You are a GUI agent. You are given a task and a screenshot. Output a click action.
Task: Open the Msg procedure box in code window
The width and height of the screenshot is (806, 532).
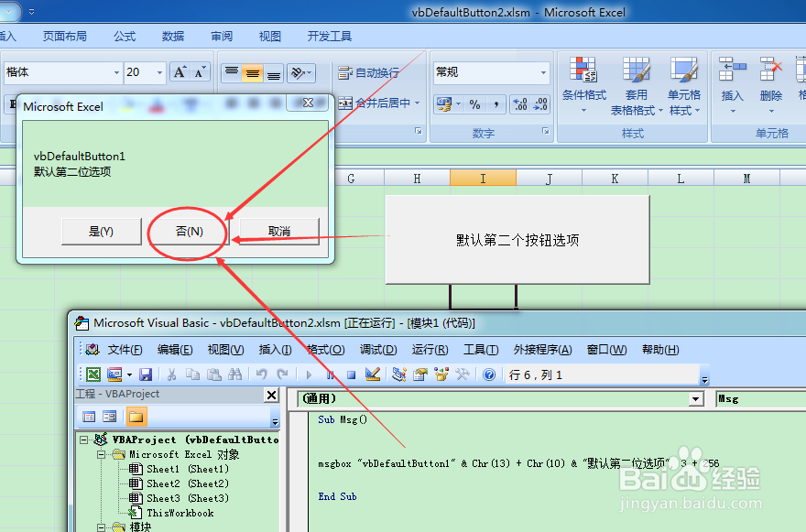(x=761, y=399)
